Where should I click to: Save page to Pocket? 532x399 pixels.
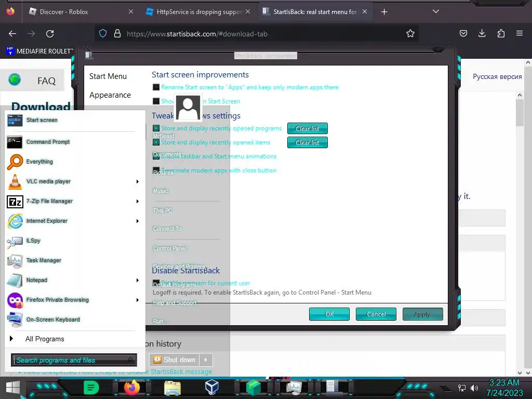point(463,34)
